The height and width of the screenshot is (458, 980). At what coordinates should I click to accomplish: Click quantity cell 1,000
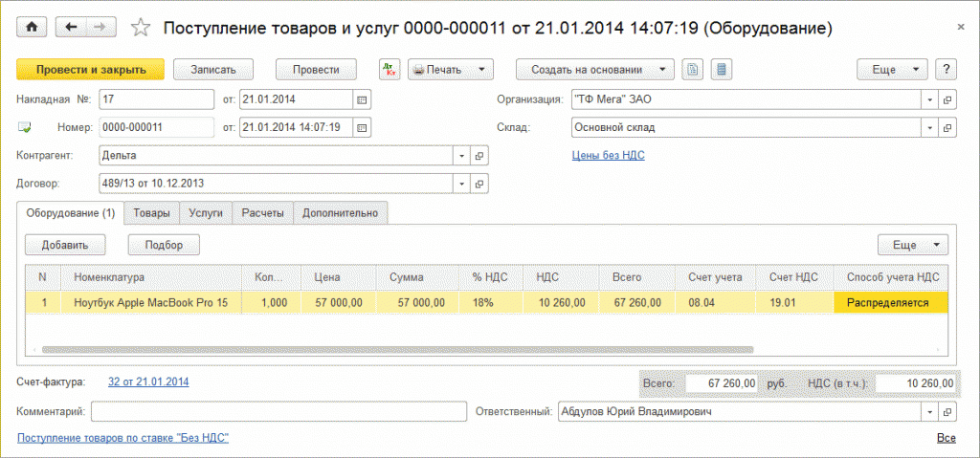click(271, 302)
